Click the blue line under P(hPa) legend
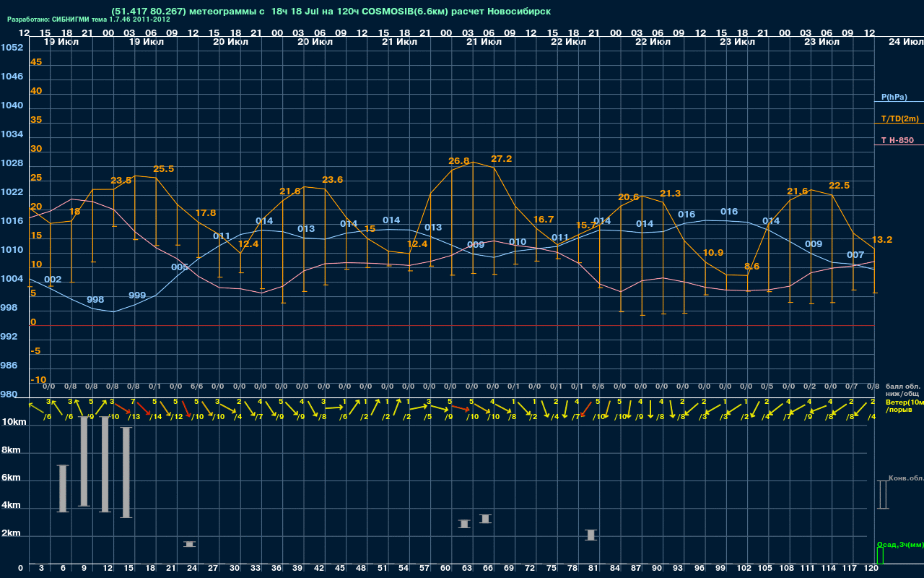Viewport: 924px width, 578px height. pyautogui.click(x=899, y=102)
